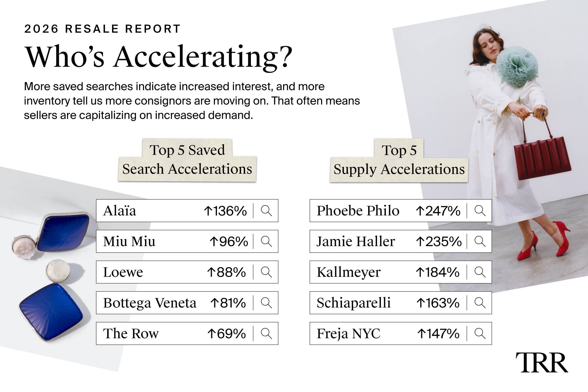Click the 136% increase figure
This screenshot has height=392, width=588.
click(x=225, y=211)
